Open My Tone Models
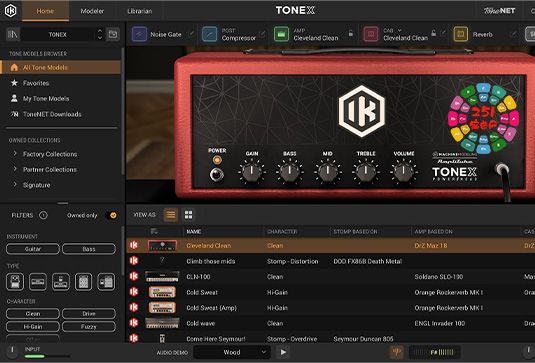Image resolution: width=535 pixels, height=363 pixels. [x=46, y=99]
